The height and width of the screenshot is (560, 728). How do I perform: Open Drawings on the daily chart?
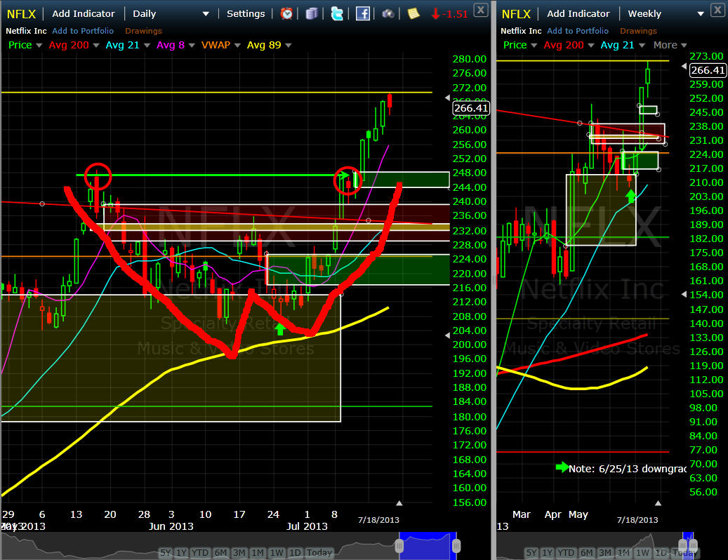click(x=143, y=31)
